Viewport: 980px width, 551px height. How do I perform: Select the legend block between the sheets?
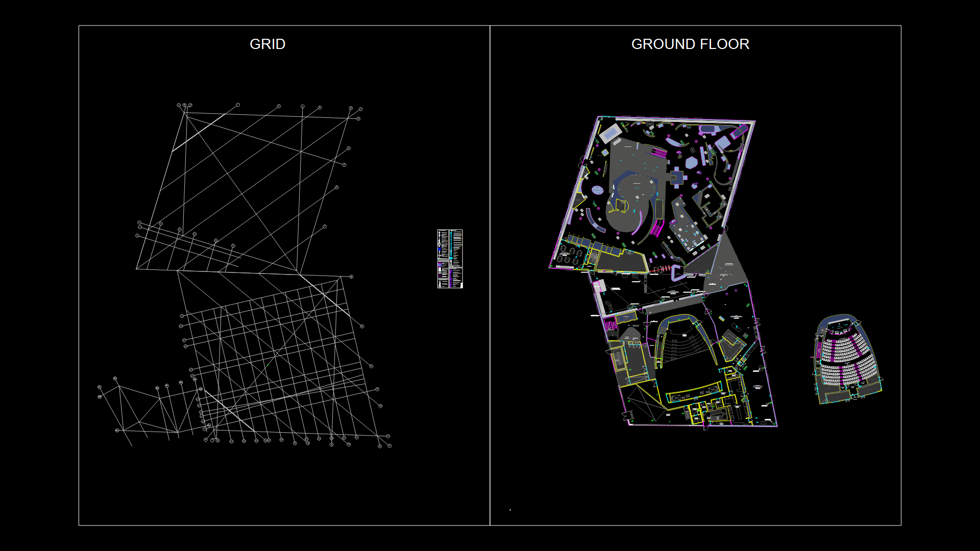[x=450, y=259]
